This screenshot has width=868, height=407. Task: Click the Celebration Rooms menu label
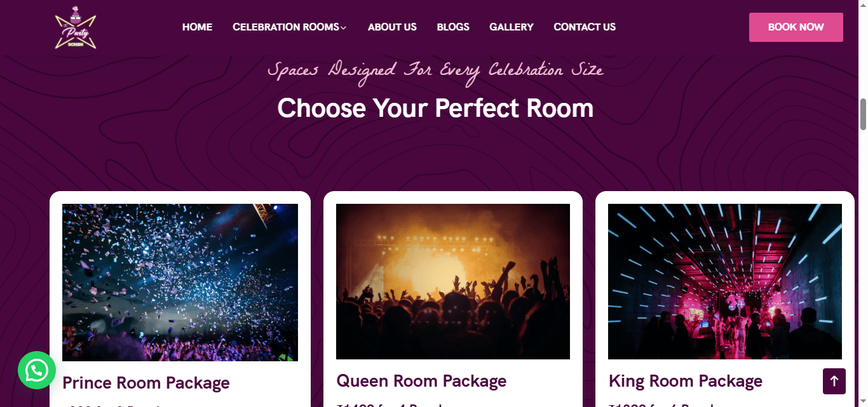(286, 27)
